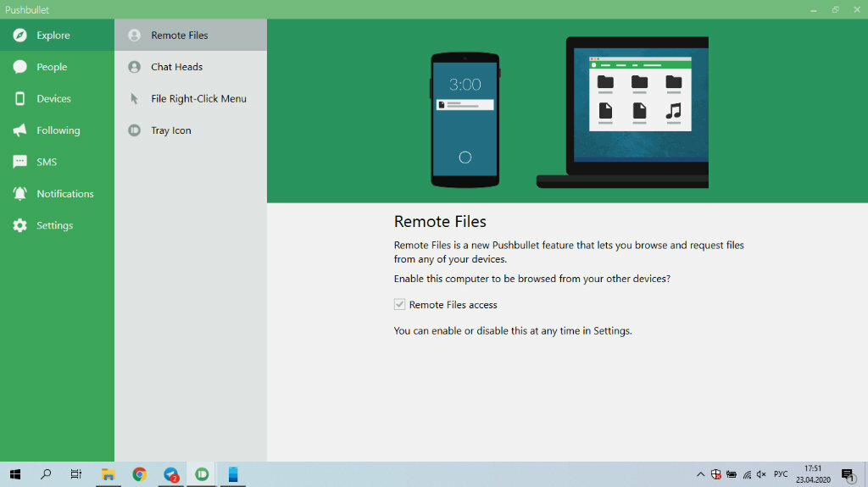Click the 'Remote Files' heading

pos(440,221)
